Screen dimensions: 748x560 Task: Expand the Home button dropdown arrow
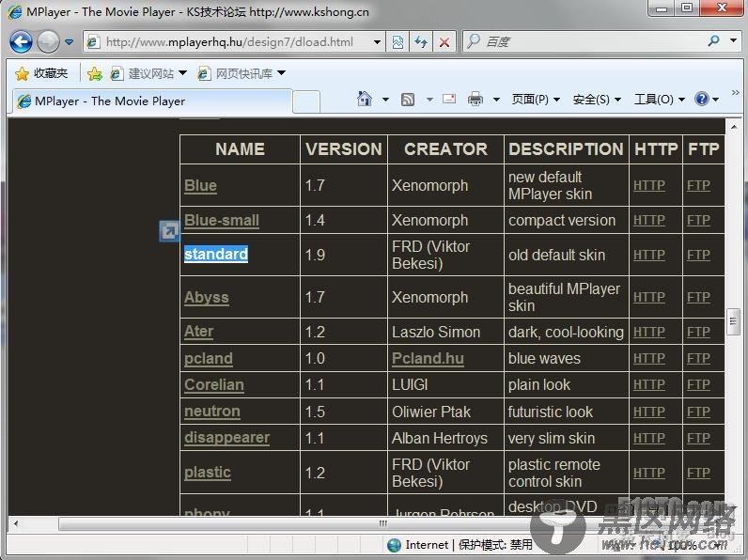385,100
